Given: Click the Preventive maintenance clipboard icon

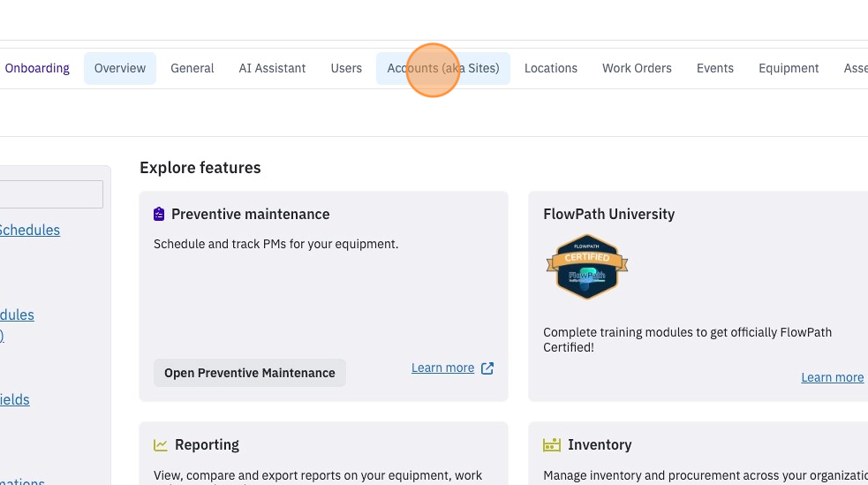Looking at the screenshot, I should 159,214.
